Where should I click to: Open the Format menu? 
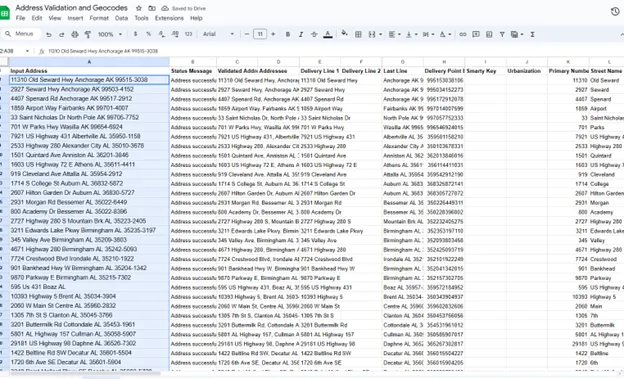pyautogui.click(x=99, y=18)
